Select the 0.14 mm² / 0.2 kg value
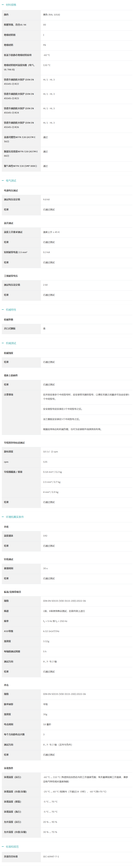This screenshot has width=133, height=868. [52, 472]
